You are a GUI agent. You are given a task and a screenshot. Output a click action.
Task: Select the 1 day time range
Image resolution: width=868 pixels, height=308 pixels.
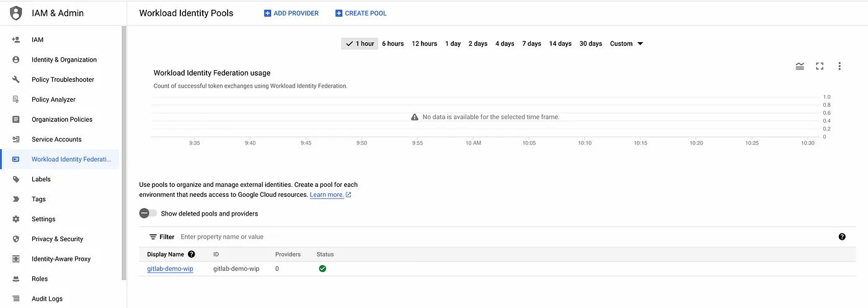453,43
